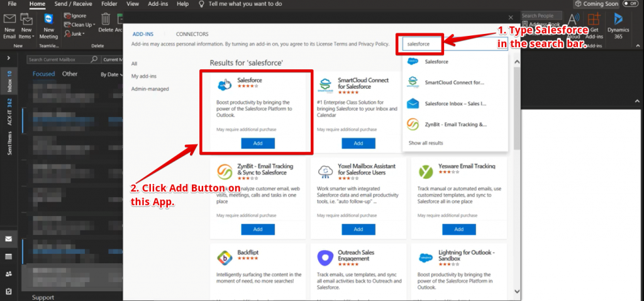Viewport: 644px width, 301px height.
Task: Click the Backflipt app icon
Action: pos(225,257)
